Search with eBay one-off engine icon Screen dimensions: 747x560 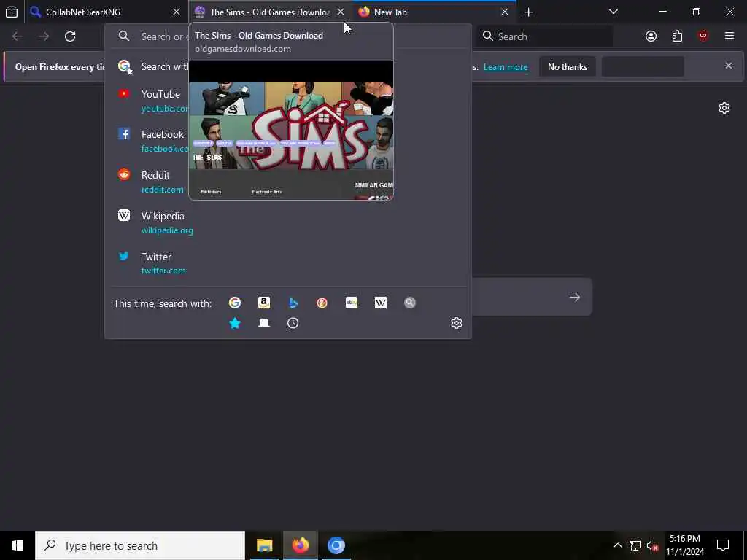pos(352,303)
